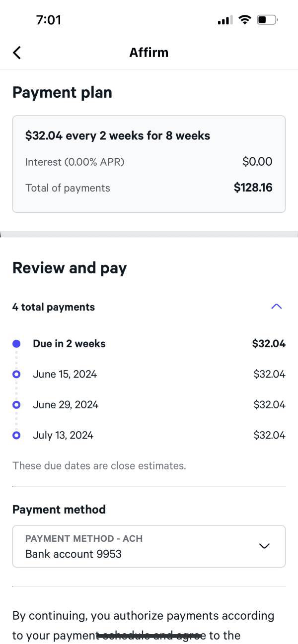Tap the 'Due in 2 weeks' text
This screenshot has height=644, width=298.
click(x=70, y=344)
